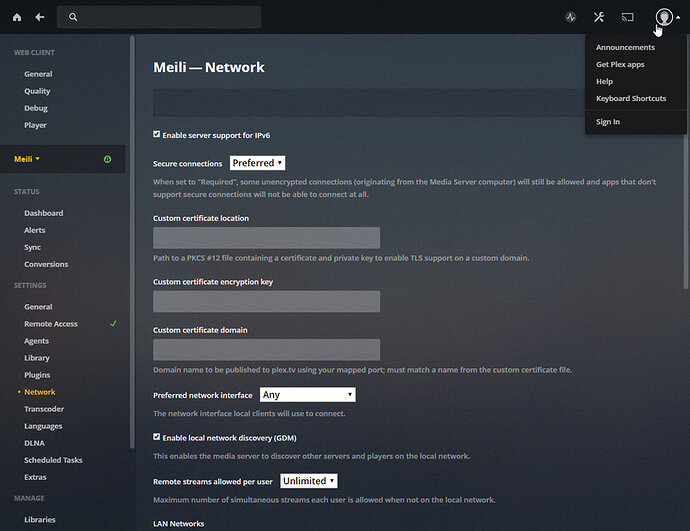Viewport: 690px width, 531px height.
Task: Toggle Enable server support for IPv6
Action: (157, 134)
